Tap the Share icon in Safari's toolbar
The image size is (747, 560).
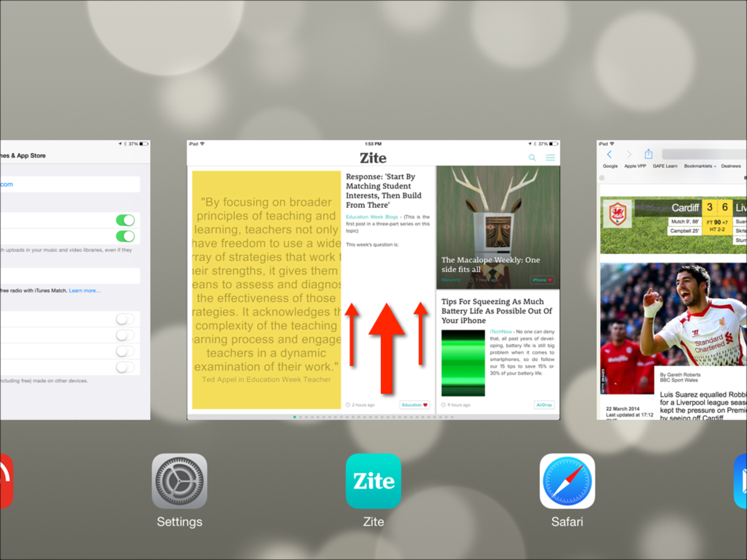click(x=649, y=154)
